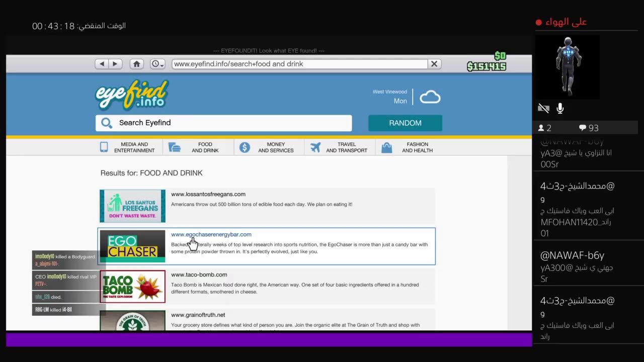644x362 pixels.
Task: Click Los Santos Freegans thumbnail
Action: (x=132, y=206)
